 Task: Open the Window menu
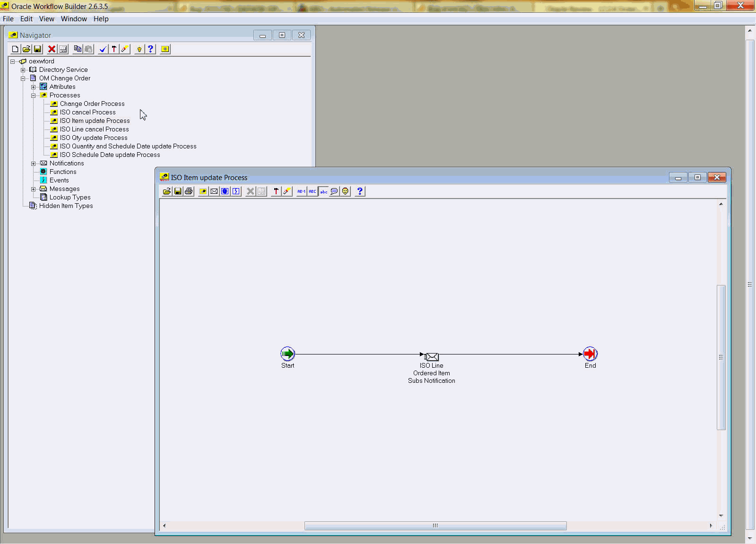(74, 19)
